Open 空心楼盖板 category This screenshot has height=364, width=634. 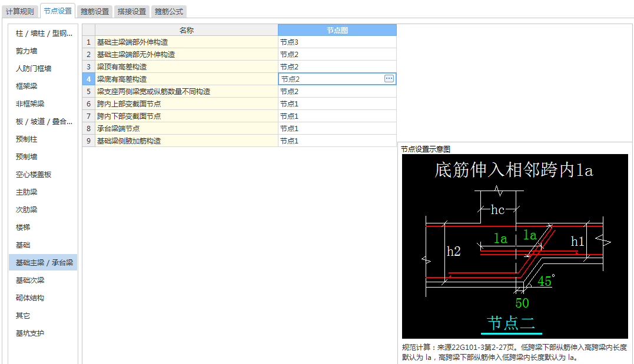[x=44, y=175]
